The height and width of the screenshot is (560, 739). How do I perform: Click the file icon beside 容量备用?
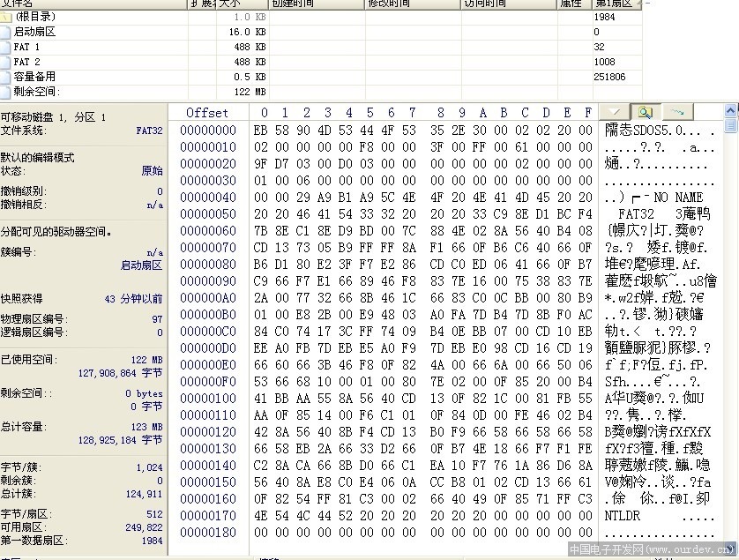[6, 77]
